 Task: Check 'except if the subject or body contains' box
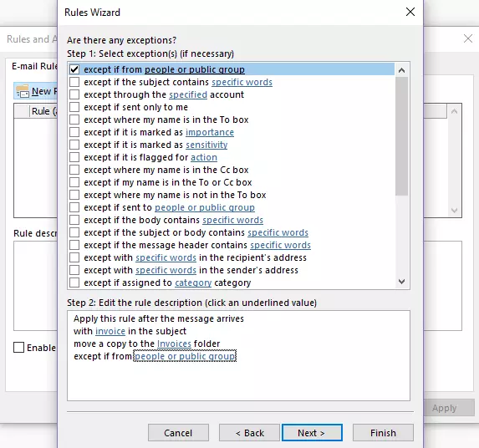tap(74, 232)
